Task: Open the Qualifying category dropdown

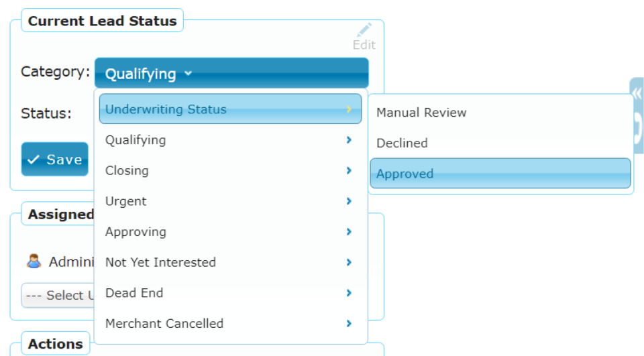Action: point(231,73)
